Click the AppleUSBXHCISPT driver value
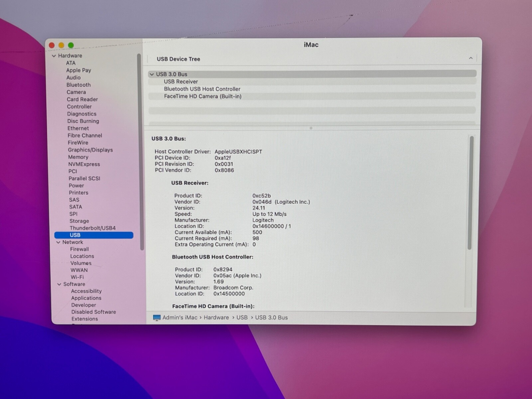The width and height of the screenshot is (532, 399). [x=238, y=152]
